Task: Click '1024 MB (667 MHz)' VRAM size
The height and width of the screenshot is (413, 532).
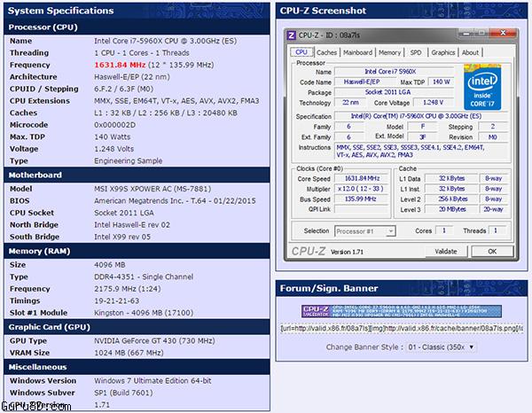Action: coord(129,353)
